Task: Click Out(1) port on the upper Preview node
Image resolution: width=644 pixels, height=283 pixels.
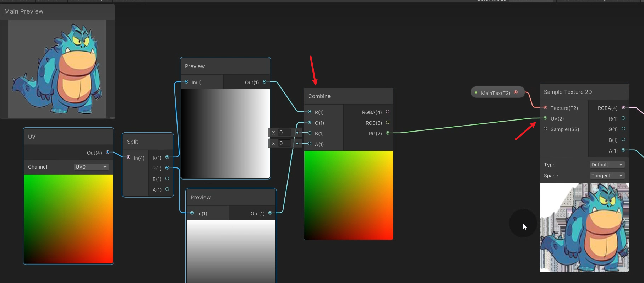Action: 264,82
